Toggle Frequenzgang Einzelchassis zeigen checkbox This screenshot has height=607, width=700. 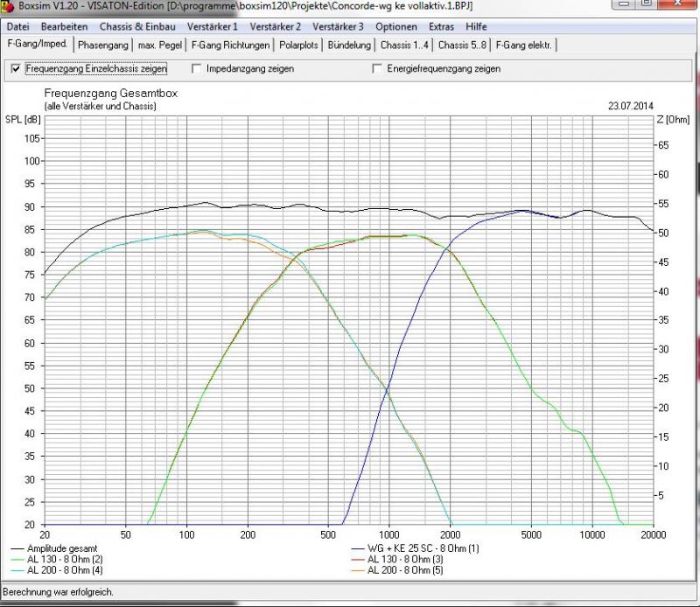[15, 68]
